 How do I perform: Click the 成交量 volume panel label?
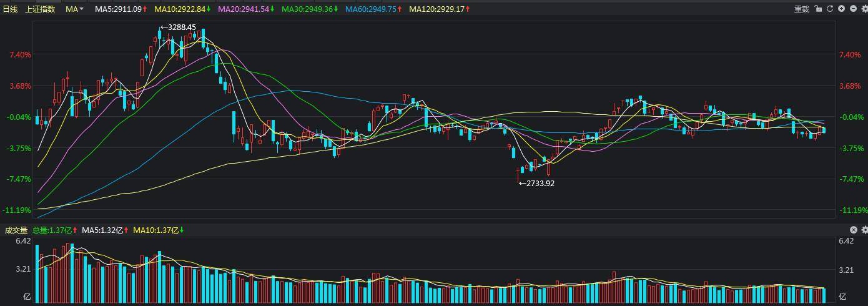[x=16, y=230]
